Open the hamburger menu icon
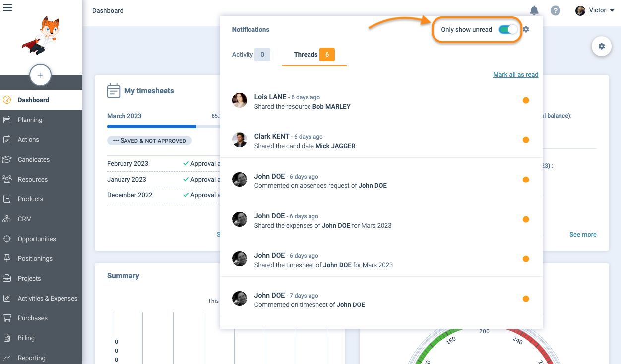Viewport: 621px width, 364px height. [x=7, y=7]
